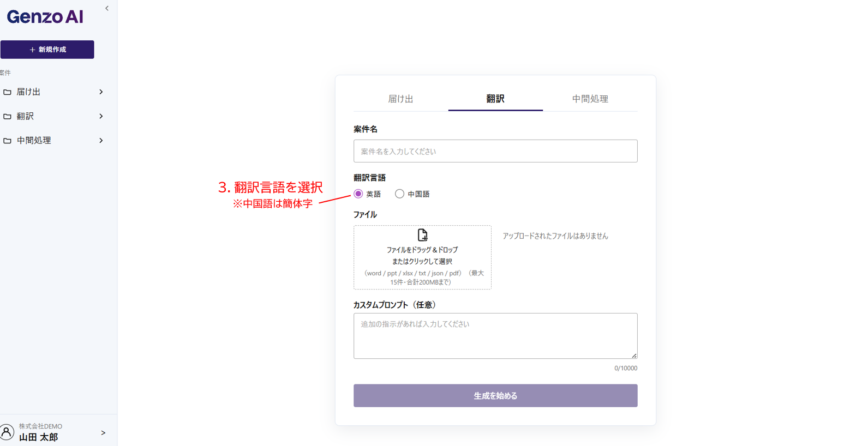Focus the カスタムプロンプト text area

[x=495, y=336]
